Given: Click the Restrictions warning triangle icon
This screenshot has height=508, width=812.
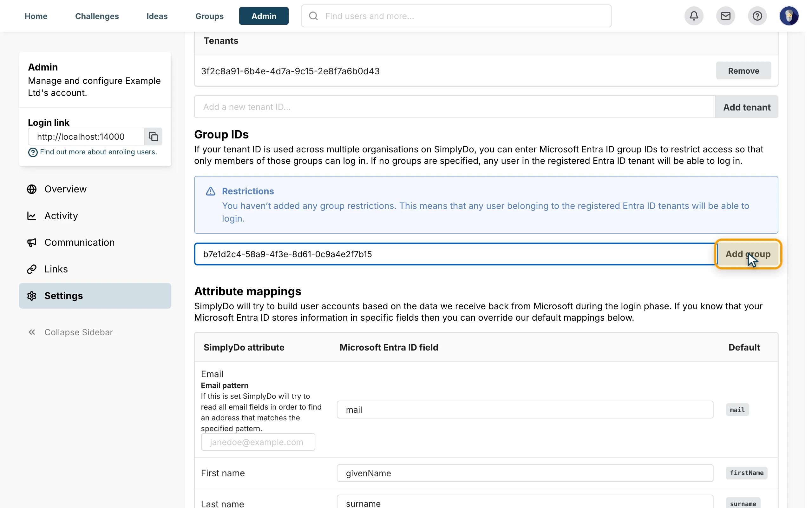Looking at the screenshot, I should [x=210, y=191].
